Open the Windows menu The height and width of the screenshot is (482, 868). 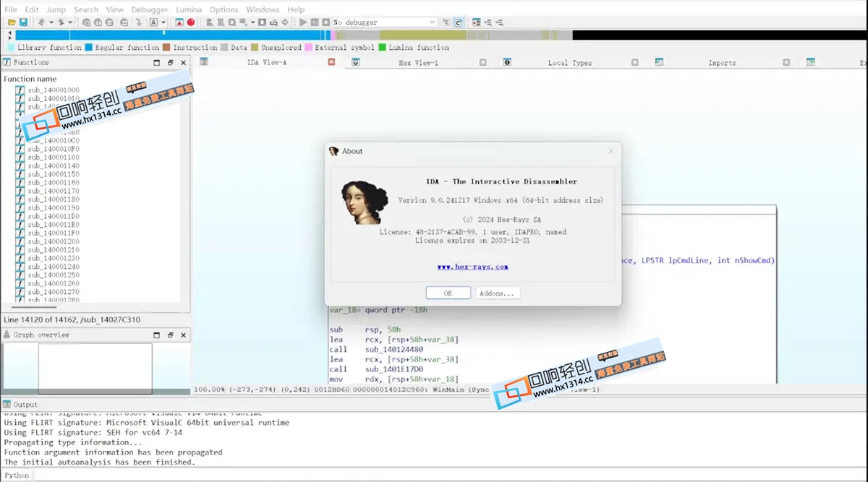point(263,9)
